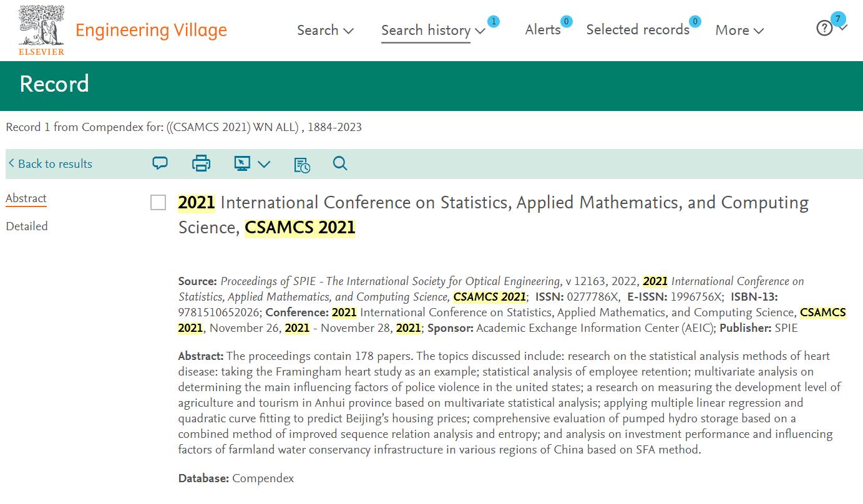Click the create alert clock icon

pos(302,164)
